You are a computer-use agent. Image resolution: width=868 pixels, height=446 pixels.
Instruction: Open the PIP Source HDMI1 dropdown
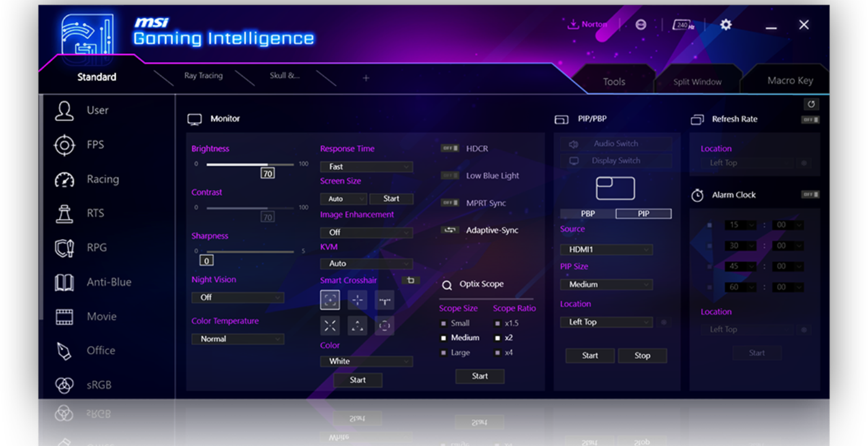coord(606,250)
